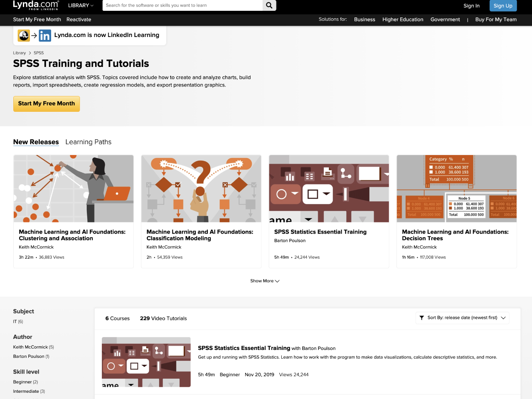Click the filter funnel icon beside Sort By

click(422, 318)
